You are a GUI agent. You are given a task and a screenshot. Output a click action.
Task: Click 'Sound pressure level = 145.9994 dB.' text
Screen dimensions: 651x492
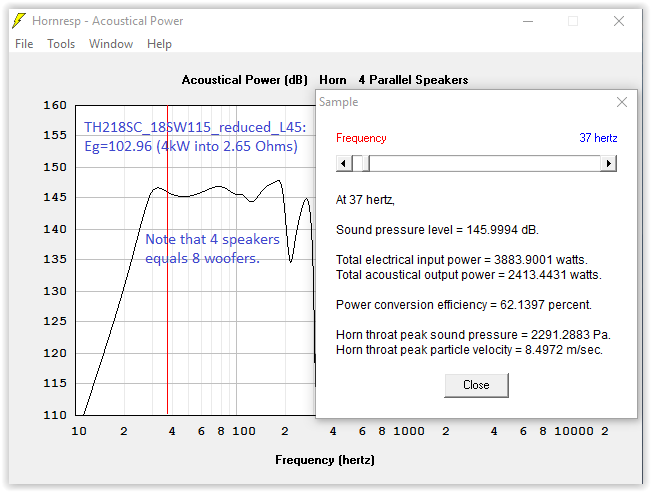pos(437,230)
